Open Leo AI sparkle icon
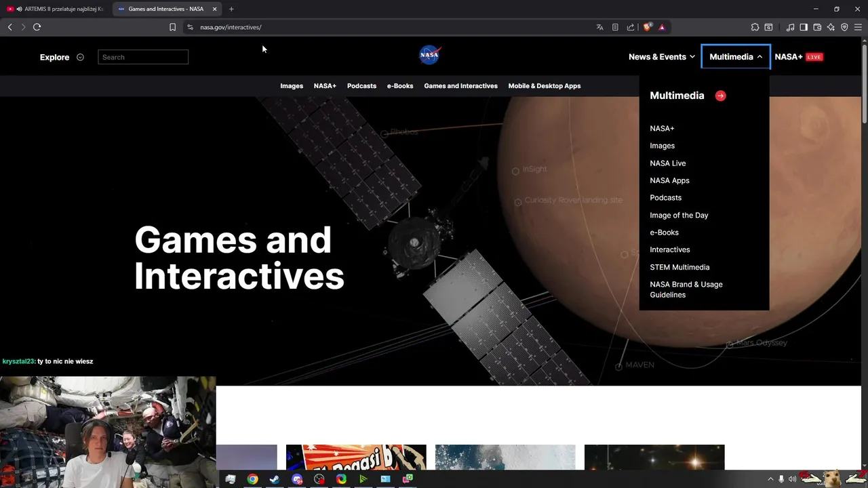868x488 pixels. (x=831, y=27)
